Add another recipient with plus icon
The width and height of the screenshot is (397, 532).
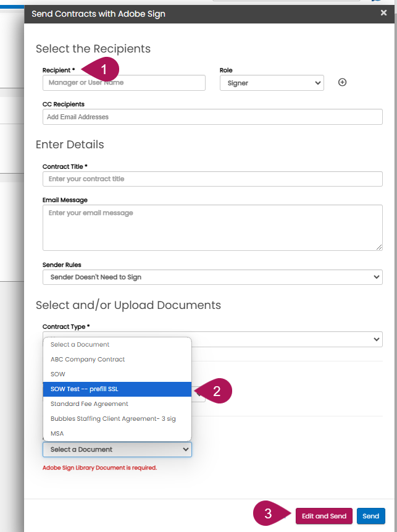(343, 82)
